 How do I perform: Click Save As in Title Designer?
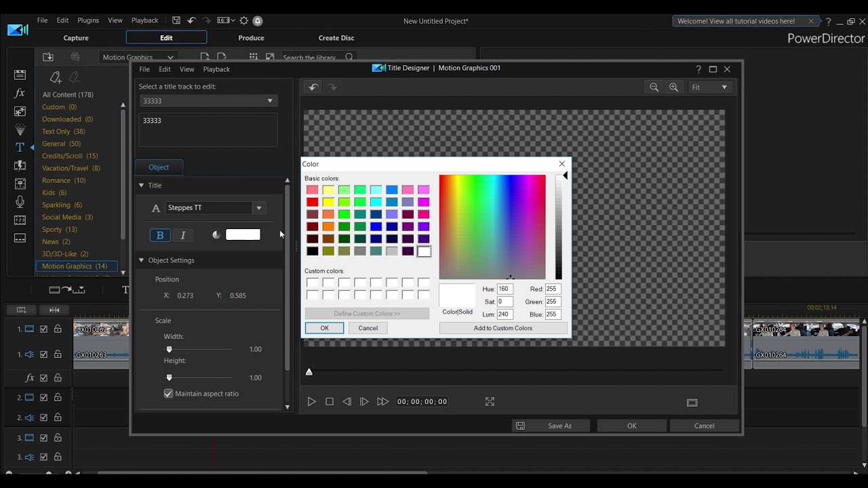point(551,426)
